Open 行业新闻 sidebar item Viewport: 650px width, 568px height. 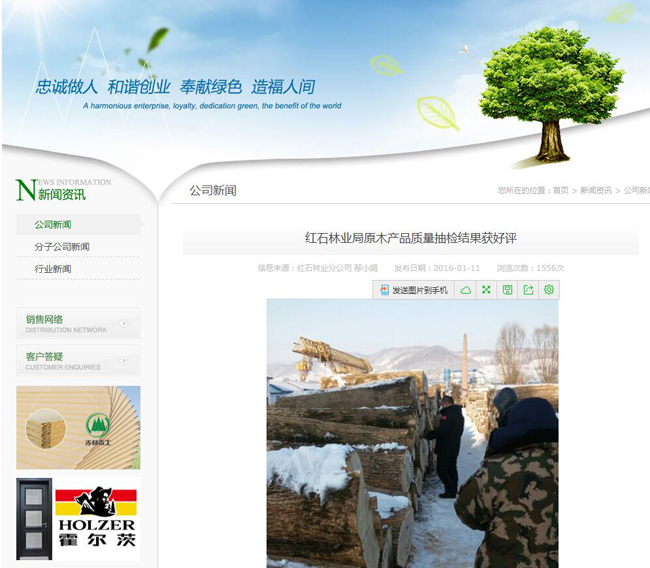(x=53, y=269)
